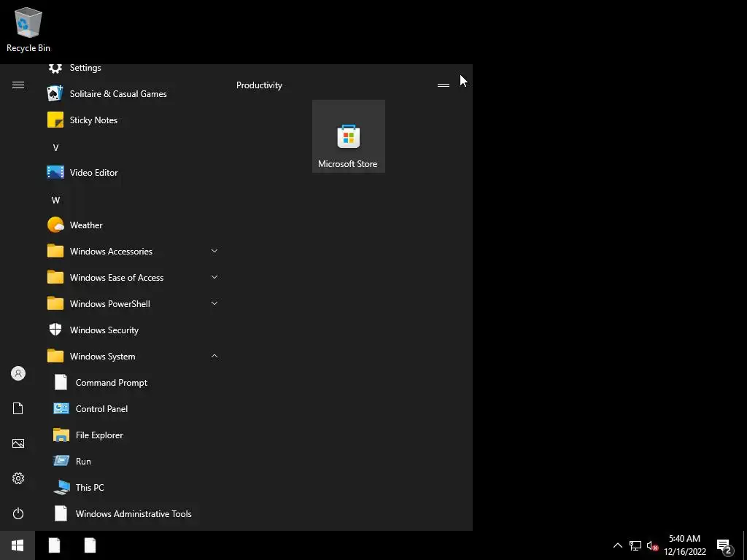Expand Windows Accessories folder chevron
This screenshot has width=747, height=560.
(214, 251)
